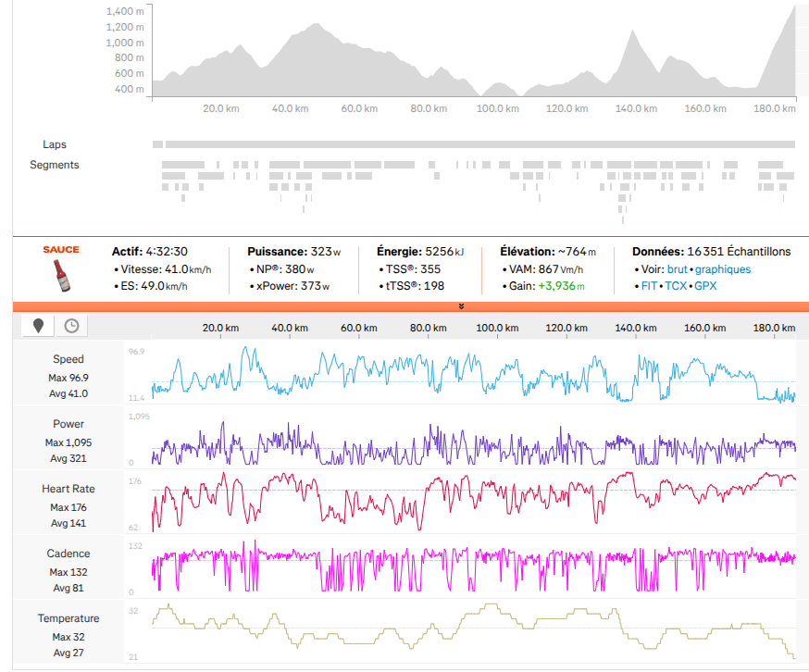
Task: Select the Speed chart label
Action: (68, 359)
